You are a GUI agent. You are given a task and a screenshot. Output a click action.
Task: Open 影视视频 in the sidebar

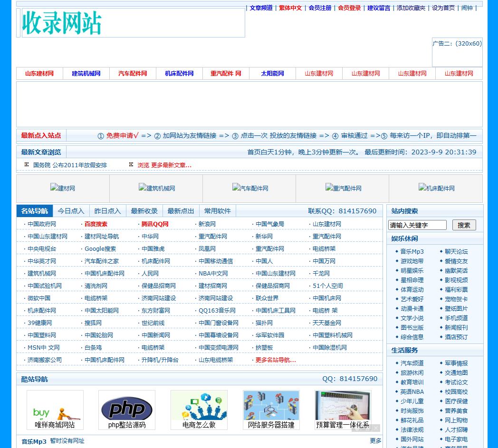[x=456, y=280]
